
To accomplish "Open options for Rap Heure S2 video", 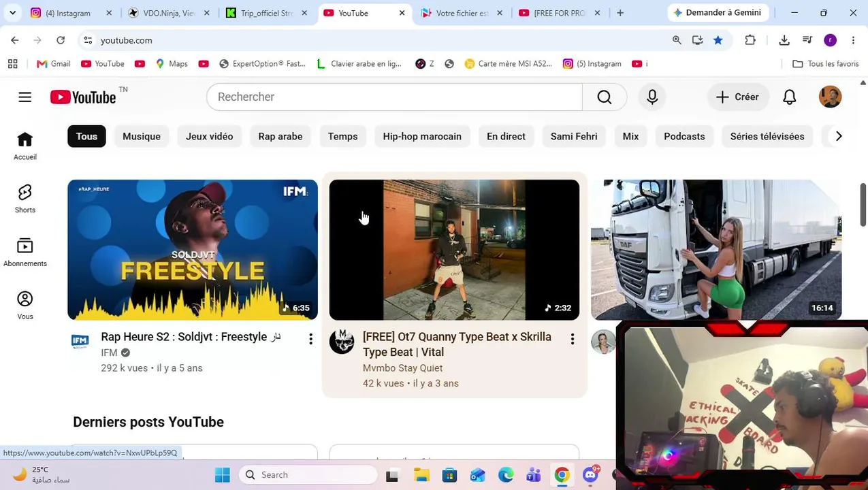I will (310, 339).
